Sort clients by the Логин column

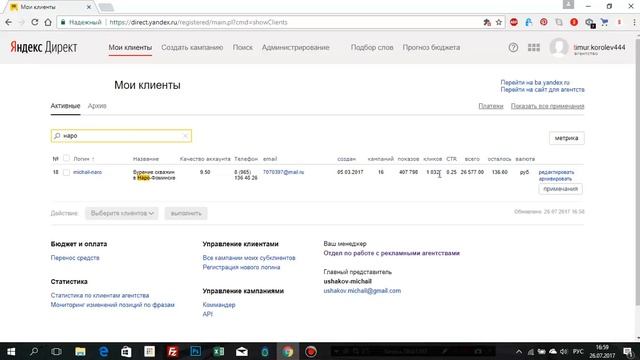point(83,159)
